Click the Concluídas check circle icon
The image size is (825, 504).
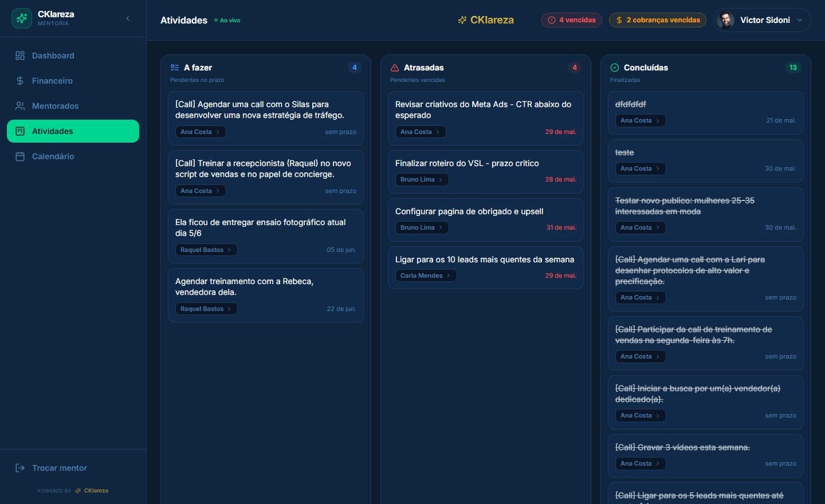615,68
